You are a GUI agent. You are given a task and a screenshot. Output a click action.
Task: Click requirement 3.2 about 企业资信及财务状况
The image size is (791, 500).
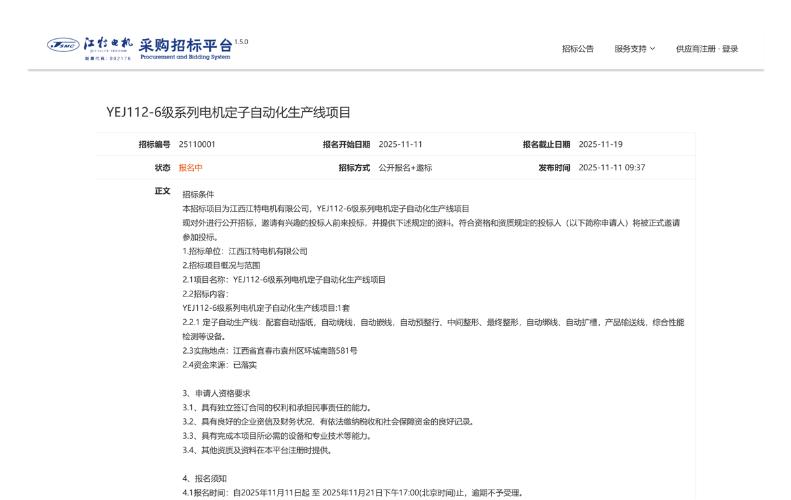click(328, 421)
